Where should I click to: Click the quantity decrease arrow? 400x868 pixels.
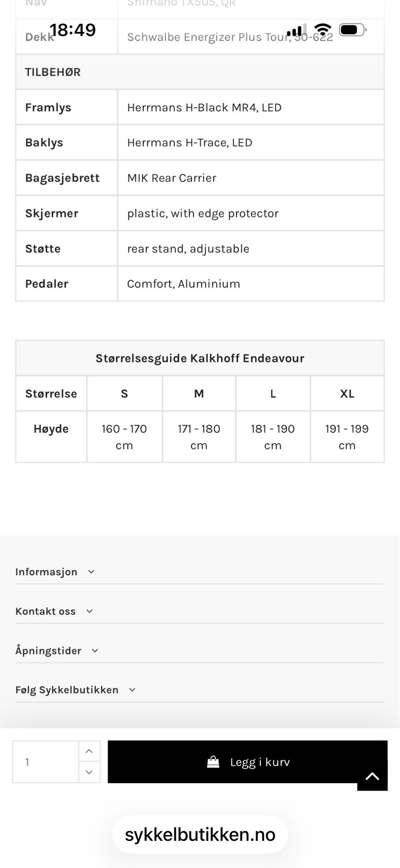89,772
